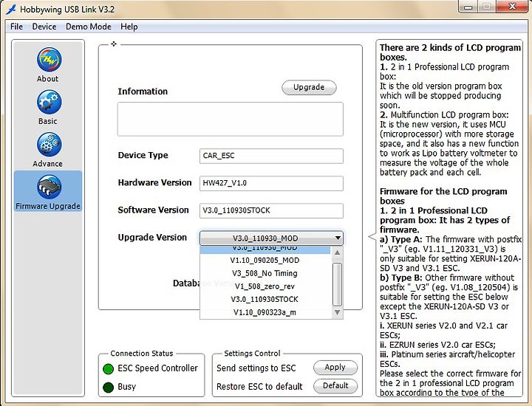Click the Software Version field
The image size is (532, 406).
[x=271, y=210]
